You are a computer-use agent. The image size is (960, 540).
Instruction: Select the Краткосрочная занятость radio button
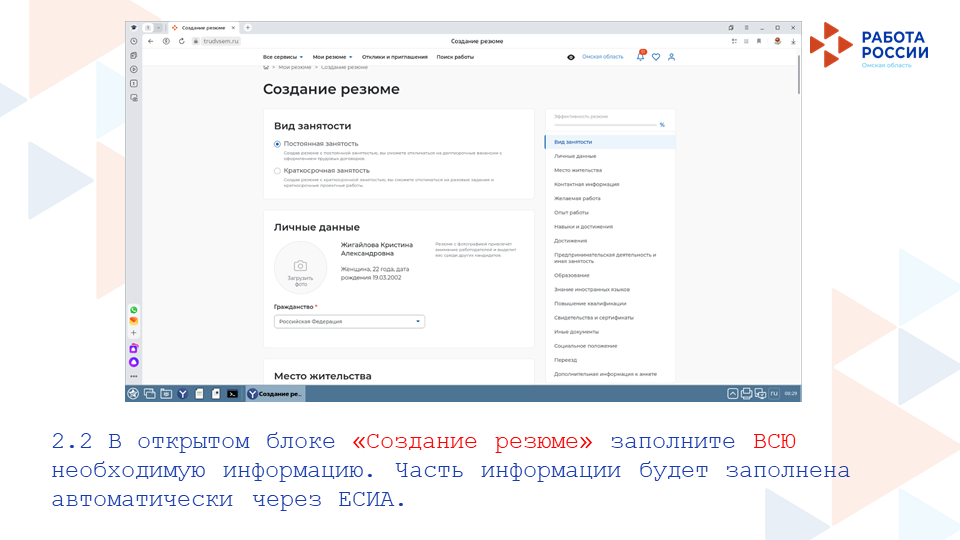[x=278, y=171]
